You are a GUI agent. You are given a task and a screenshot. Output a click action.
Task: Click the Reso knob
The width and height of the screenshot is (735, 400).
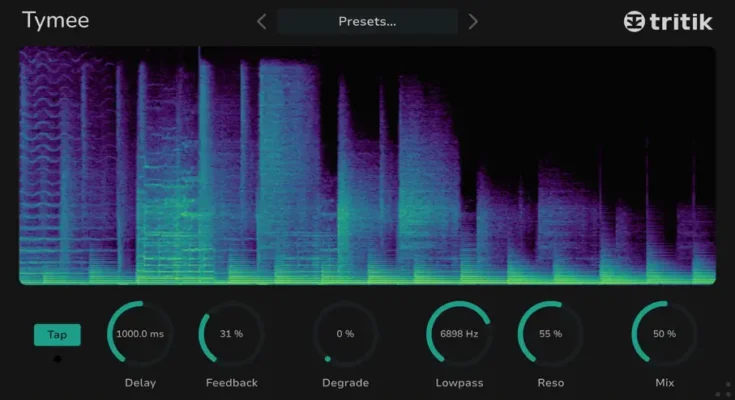click(x=550, y=333)
